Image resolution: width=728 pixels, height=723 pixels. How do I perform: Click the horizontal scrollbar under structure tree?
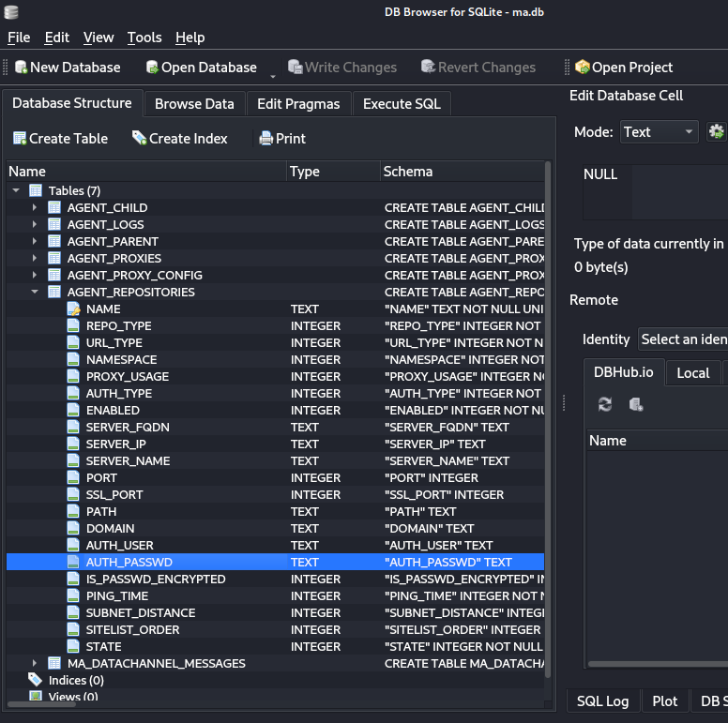42,704
